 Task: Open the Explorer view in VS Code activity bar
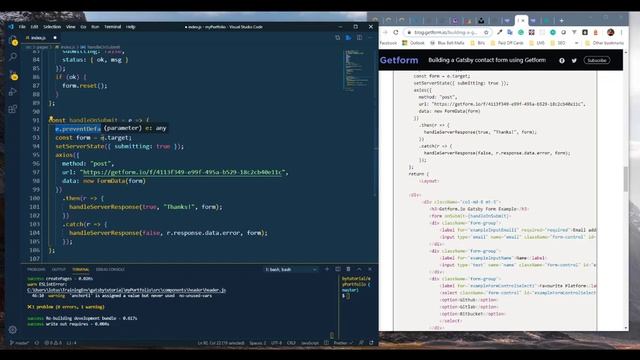[x=13, y=40]
